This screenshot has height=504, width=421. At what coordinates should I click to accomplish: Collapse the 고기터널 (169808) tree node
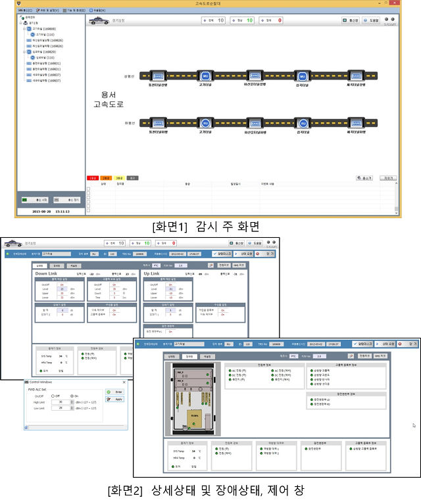24,29
